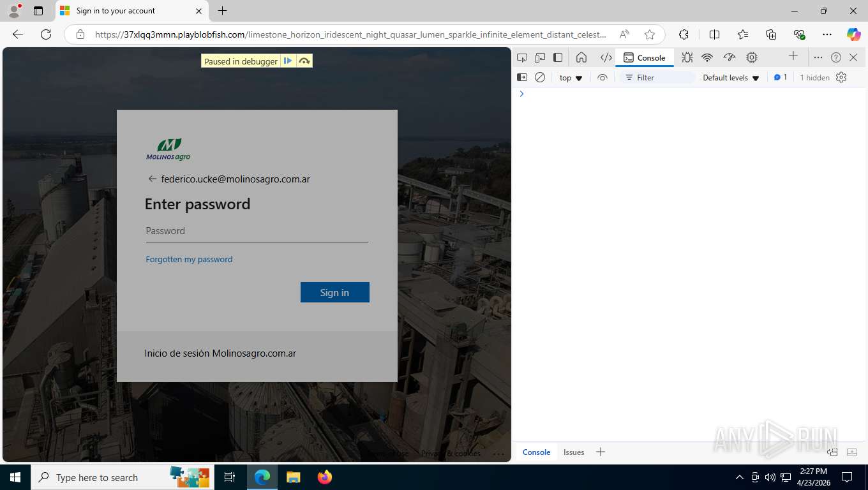
Task: Open the Extensions puzzle icon
Action: [x=684, y=34]
